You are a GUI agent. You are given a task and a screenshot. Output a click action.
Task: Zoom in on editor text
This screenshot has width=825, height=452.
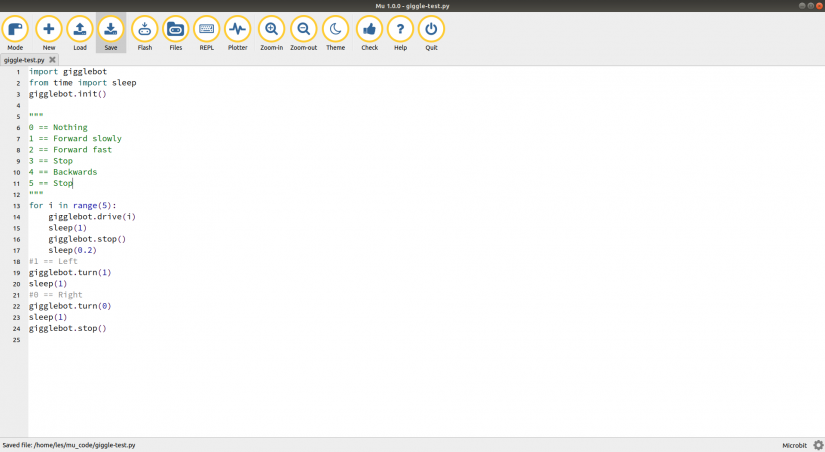tap(271, 31)
